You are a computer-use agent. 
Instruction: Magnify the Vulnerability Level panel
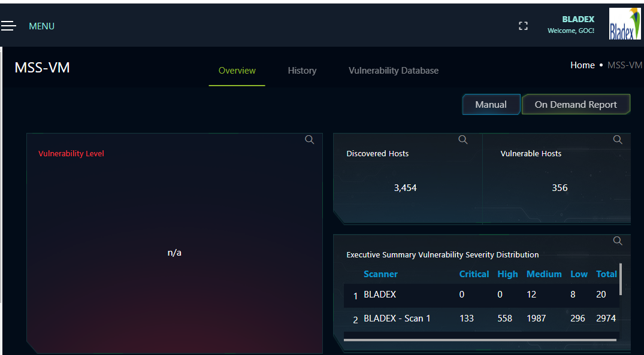point(310,140)
